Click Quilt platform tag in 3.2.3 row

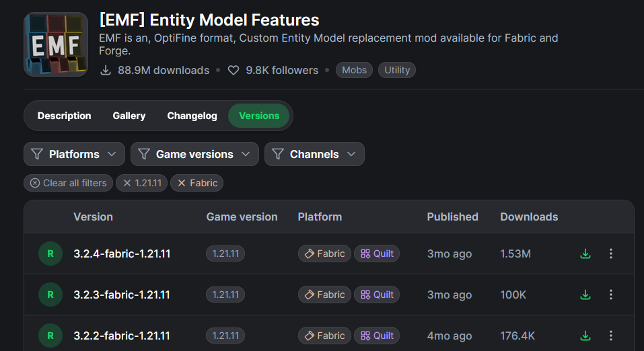377,295
